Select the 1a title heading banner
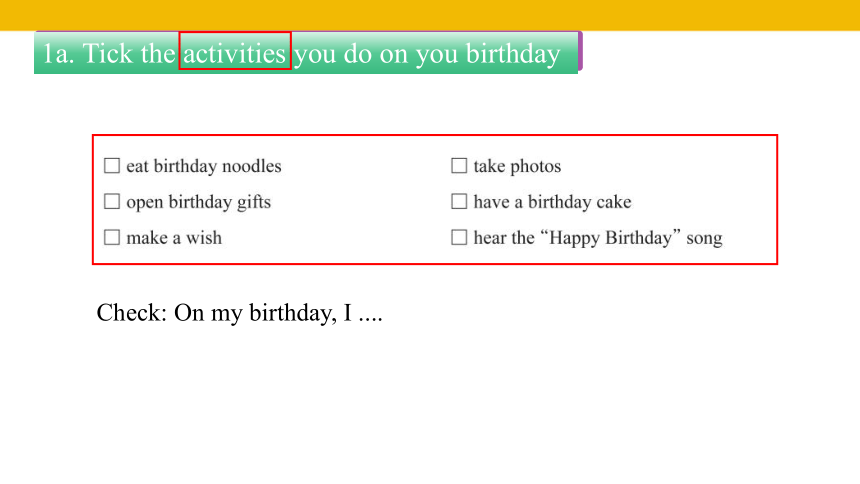860x484 pixels. point(306,53)
